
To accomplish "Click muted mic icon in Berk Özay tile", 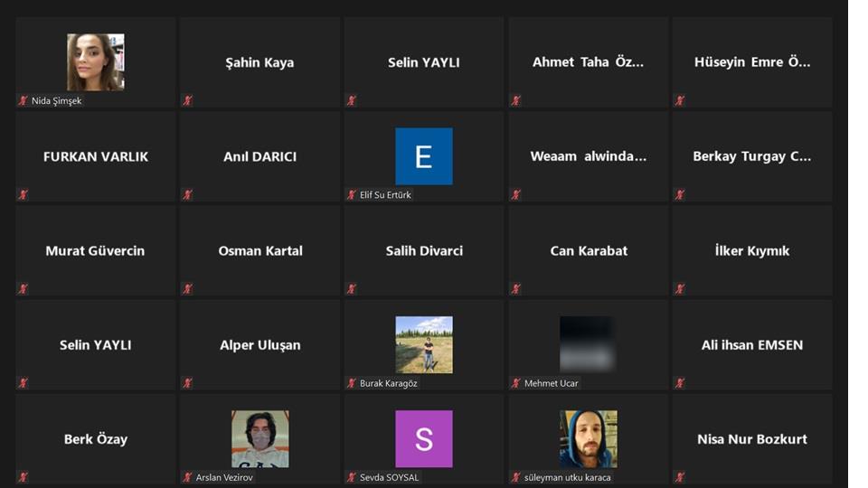I will (x=24, y=477).
